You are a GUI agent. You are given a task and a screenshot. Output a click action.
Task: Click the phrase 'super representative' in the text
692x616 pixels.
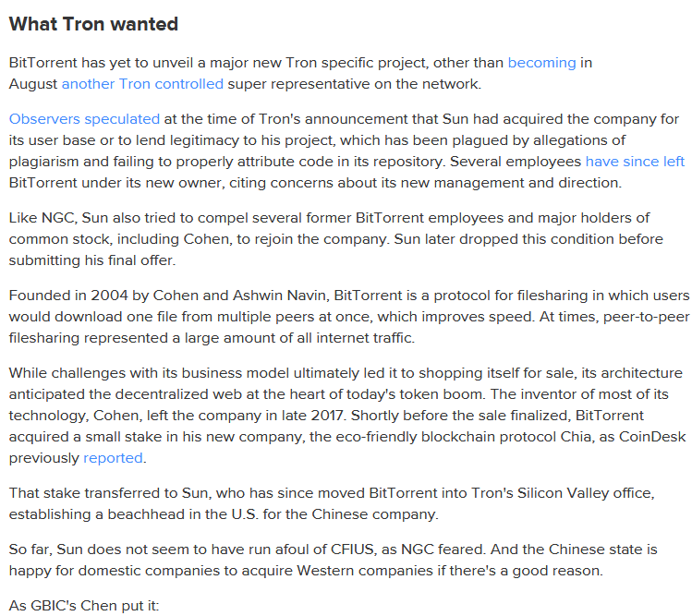307,84
